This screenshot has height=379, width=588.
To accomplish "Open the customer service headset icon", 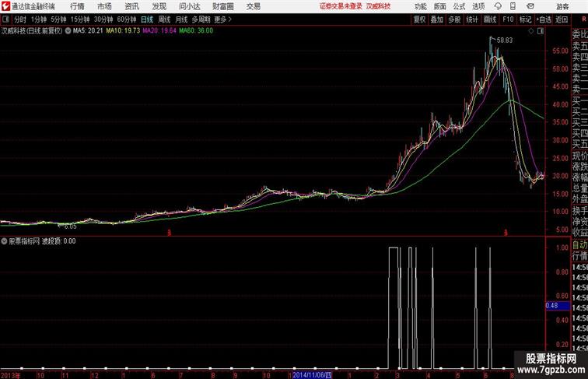I will [x=498, y=6].
